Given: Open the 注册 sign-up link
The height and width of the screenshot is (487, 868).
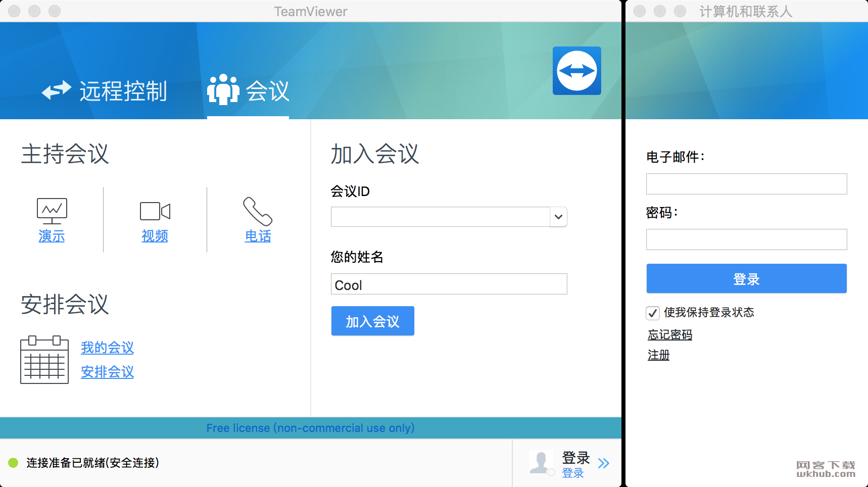Looking at the screenshot, I should (658, 355).
